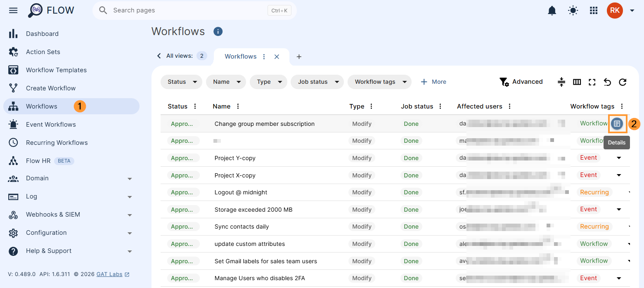Image resolution: width=644 pixels, height=288 pixels.
Task: Open the Status filter dropdown
Action: coord(181,82)
